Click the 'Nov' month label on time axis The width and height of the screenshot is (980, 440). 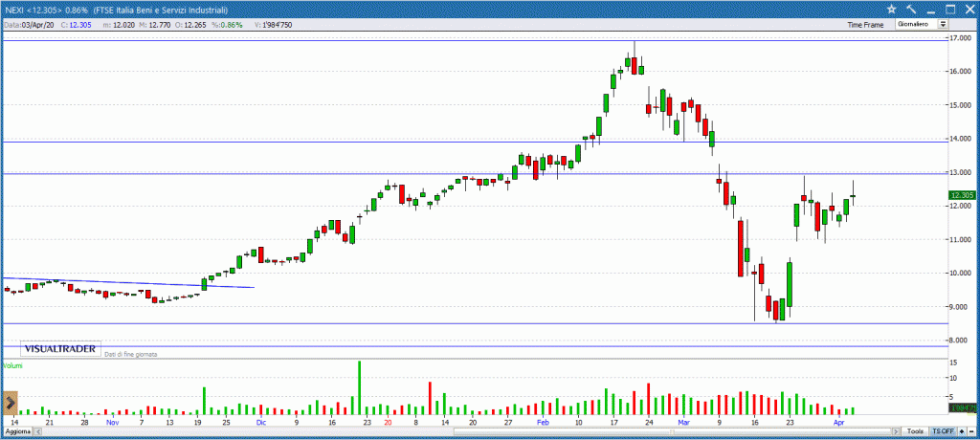[x=112, y=423]
